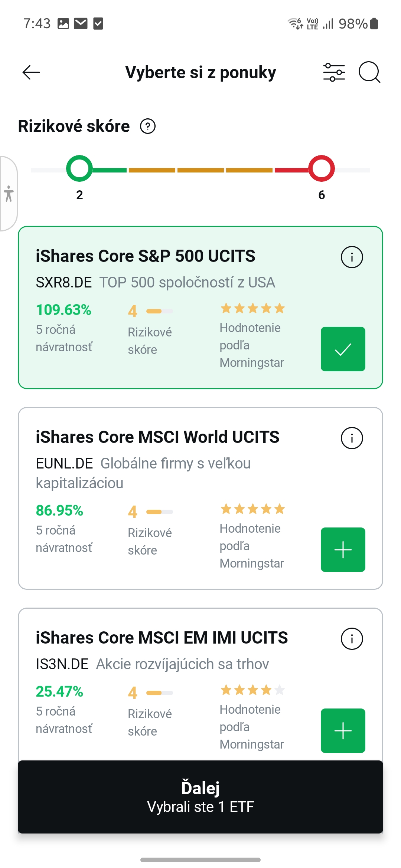Deselect the S&P 500 ETF checkmark

(x=343, y=349)
